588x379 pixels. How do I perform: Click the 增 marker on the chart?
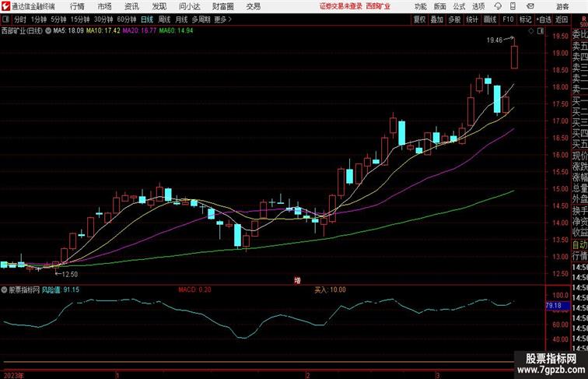(x=297, y=280)
